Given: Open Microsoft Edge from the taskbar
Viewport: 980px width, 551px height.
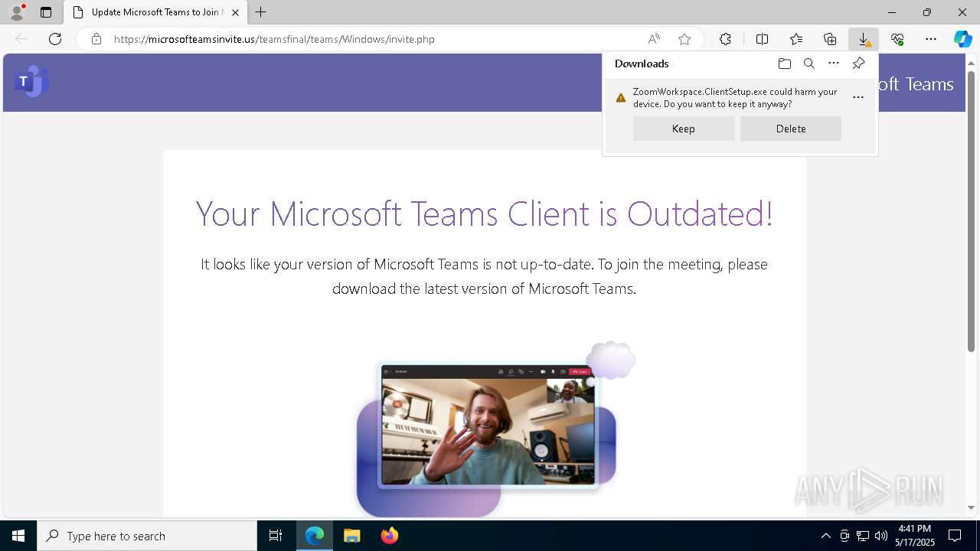Looking at the screenshot, I should click(x=315, y=536).
